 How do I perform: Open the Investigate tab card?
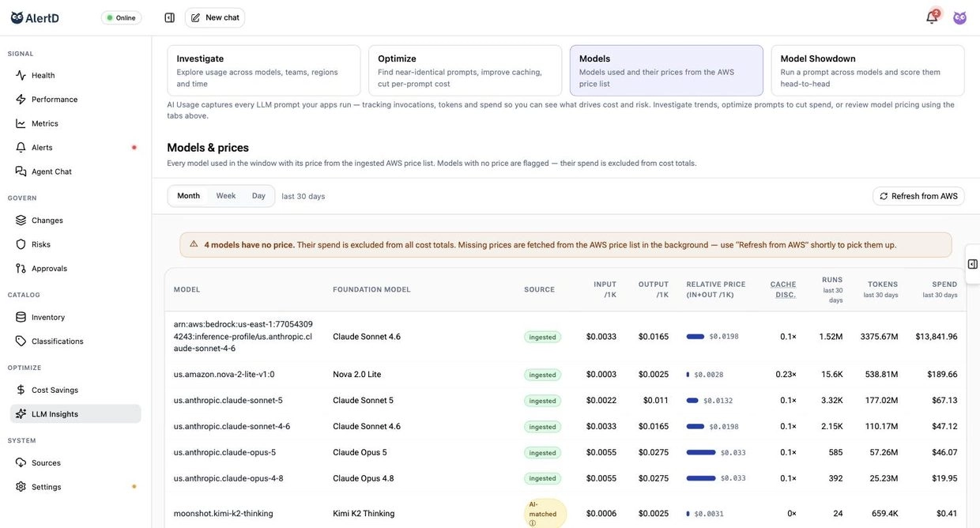pyautogui.click(x=264, y=70)
